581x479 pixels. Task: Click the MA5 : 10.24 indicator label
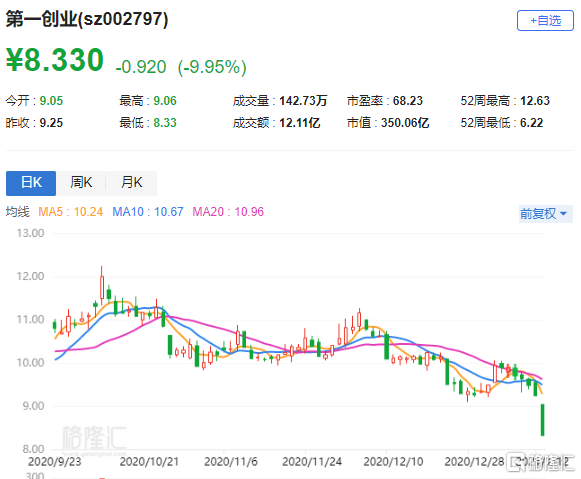(70, 212)
